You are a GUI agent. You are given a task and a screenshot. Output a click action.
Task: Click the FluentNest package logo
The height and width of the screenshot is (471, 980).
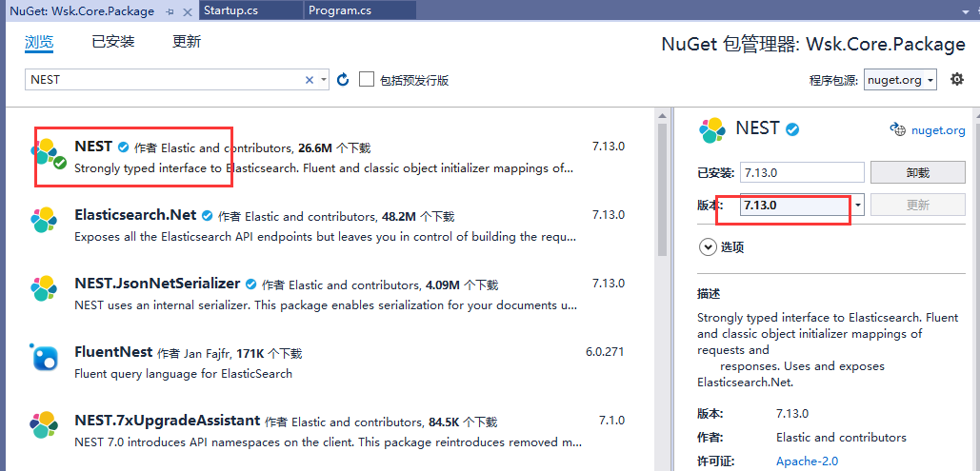45,357
